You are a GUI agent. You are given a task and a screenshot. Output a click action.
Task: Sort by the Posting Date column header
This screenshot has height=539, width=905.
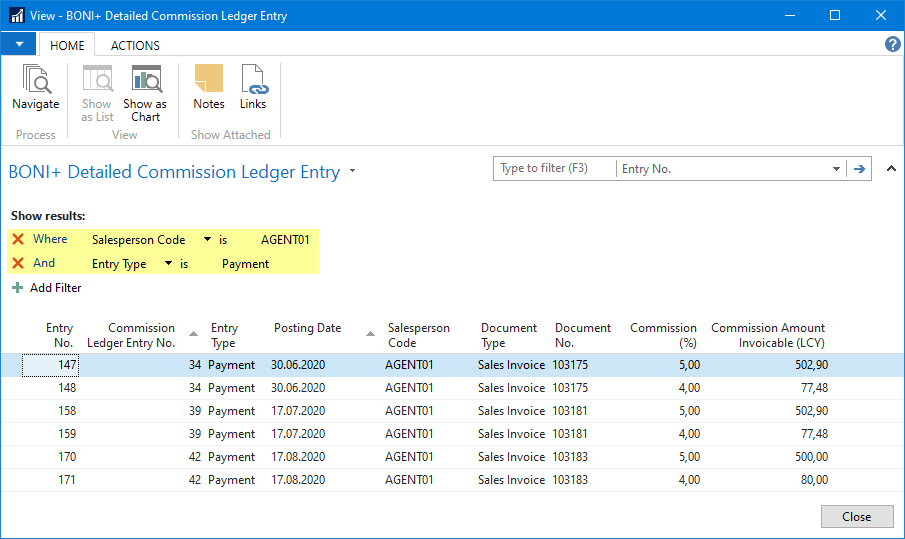tap(308, 328)
